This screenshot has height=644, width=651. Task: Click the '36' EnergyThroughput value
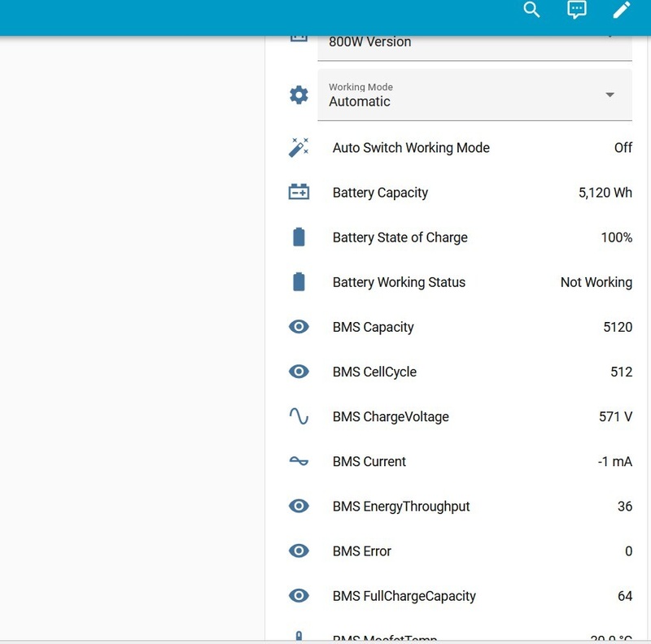[625, 507]
